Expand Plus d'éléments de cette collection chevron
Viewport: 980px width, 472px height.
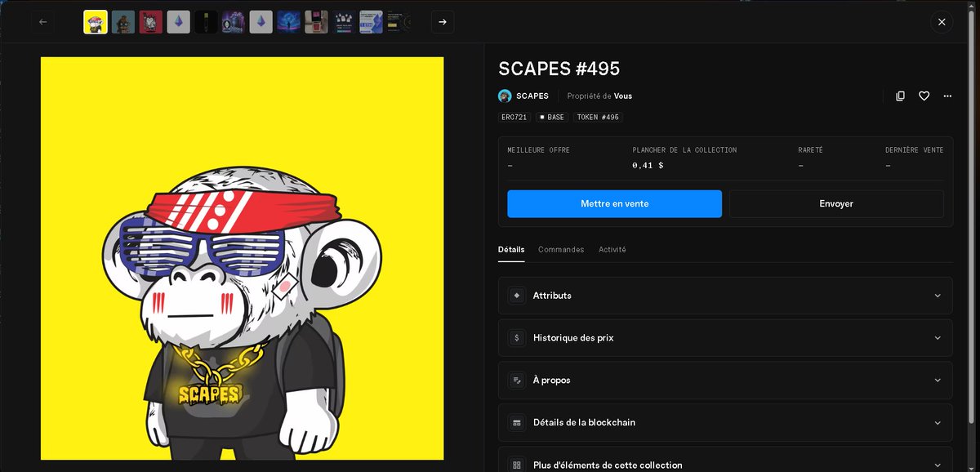(938, 465)
